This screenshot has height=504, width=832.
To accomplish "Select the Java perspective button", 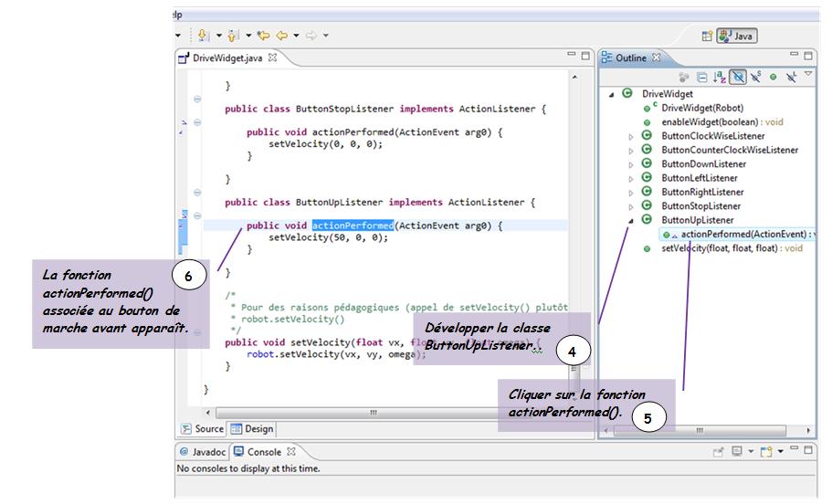I will click(738, 36).
